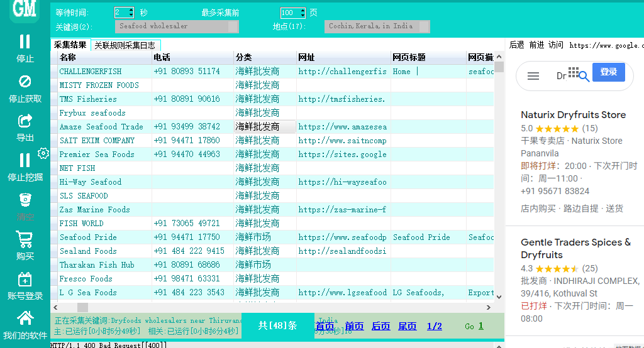Click 后退 back in browser panel
This screenshot has height=348, width=644.
click(x=517, y=45)
